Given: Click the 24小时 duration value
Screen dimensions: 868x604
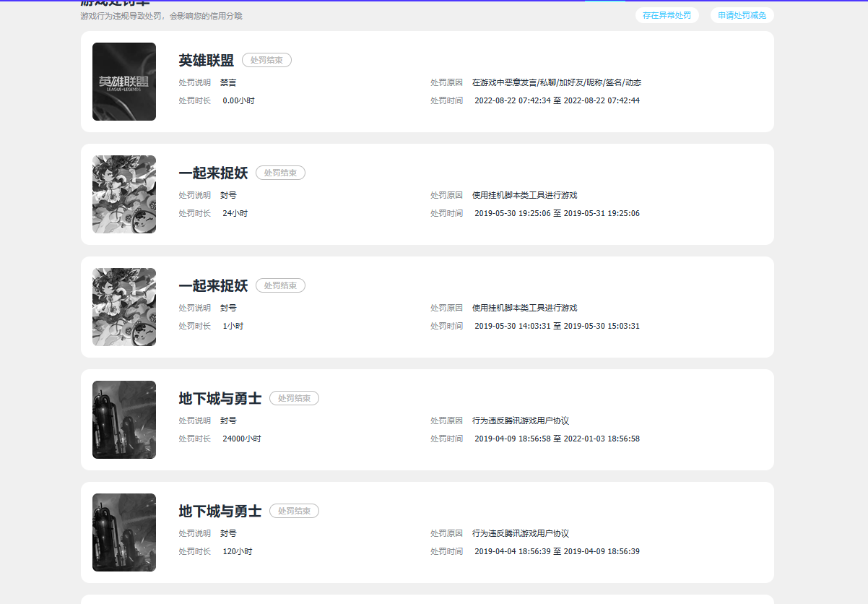Looking at the screenshot, I should tap(235, 213).
